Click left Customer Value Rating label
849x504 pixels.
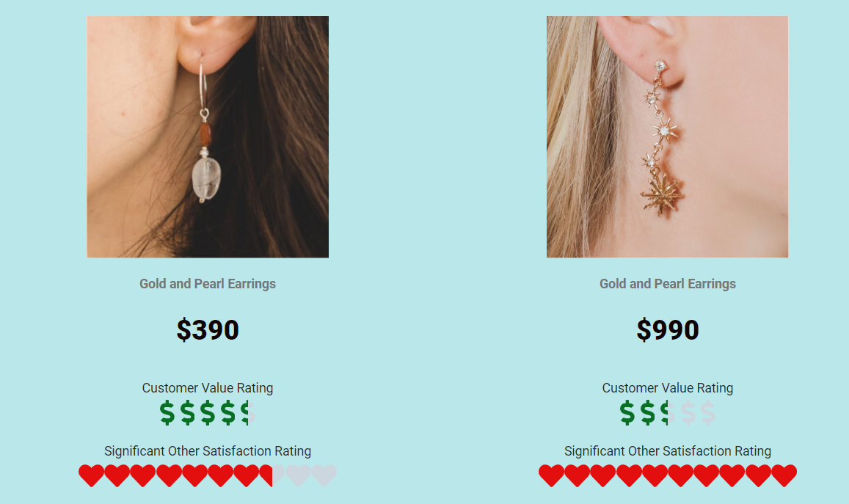click(x=208, y=388)
